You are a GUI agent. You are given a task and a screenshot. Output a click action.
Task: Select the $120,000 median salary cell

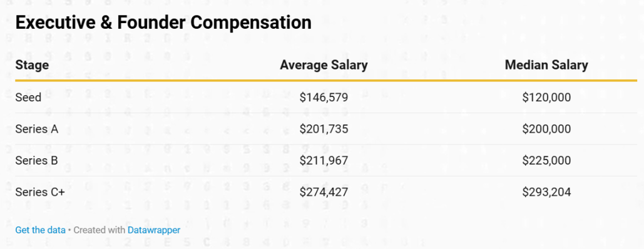[546, 98]
